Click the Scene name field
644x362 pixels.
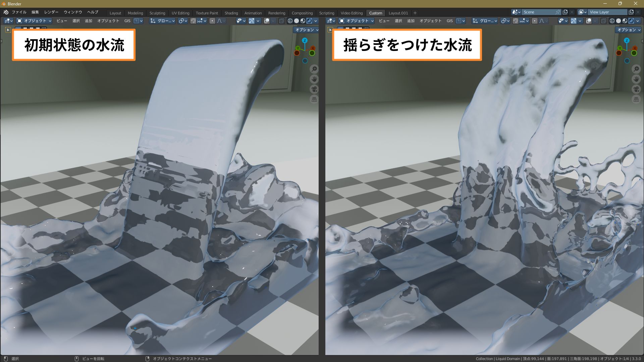tap(537, 12)
